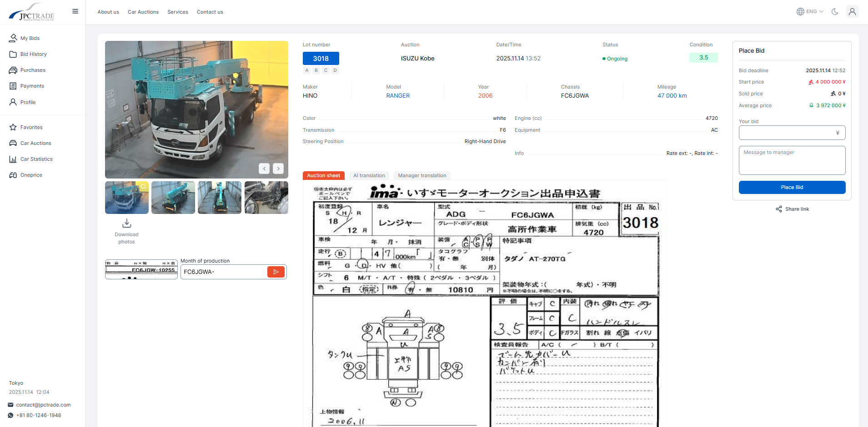Screen dimensions: 868x427
Task: Switch to AI translation tab
Action: coord(369,176)
